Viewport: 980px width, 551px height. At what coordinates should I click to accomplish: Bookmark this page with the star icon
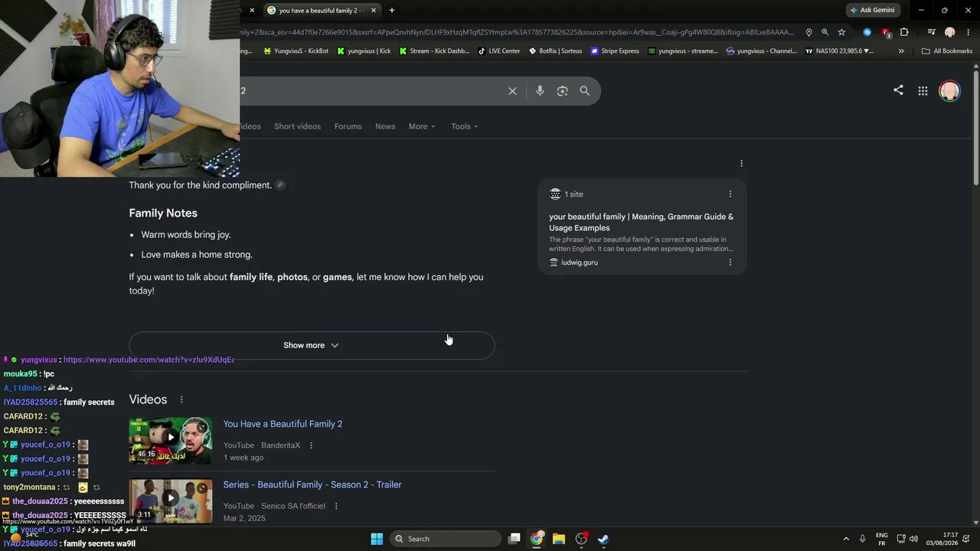841,32
